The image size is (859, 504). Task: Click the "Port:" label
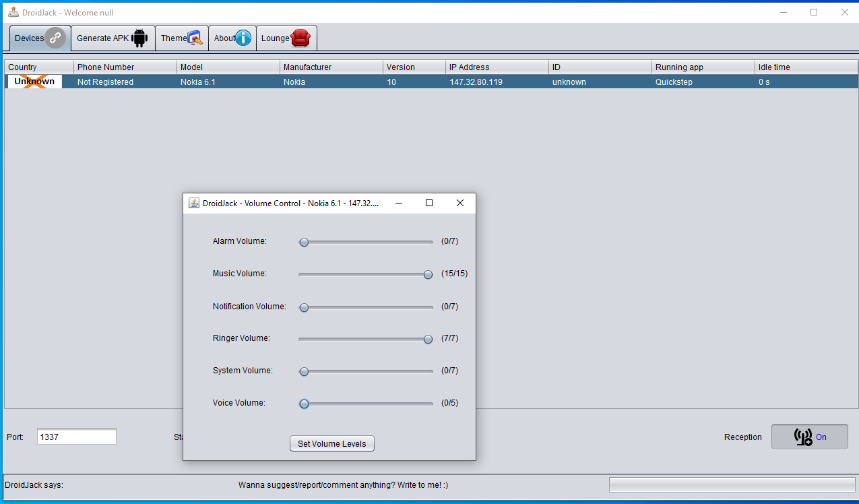(x=15, y=437)
